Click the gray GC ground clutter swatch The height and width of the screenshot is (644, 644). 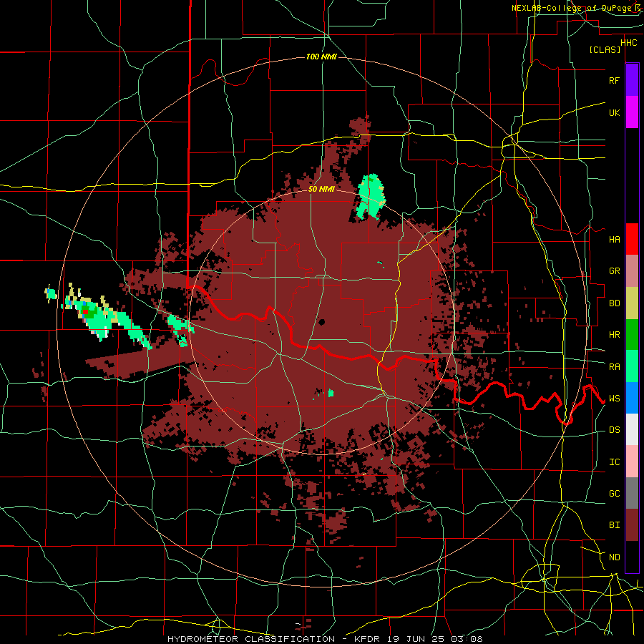(x=632, y=493)
